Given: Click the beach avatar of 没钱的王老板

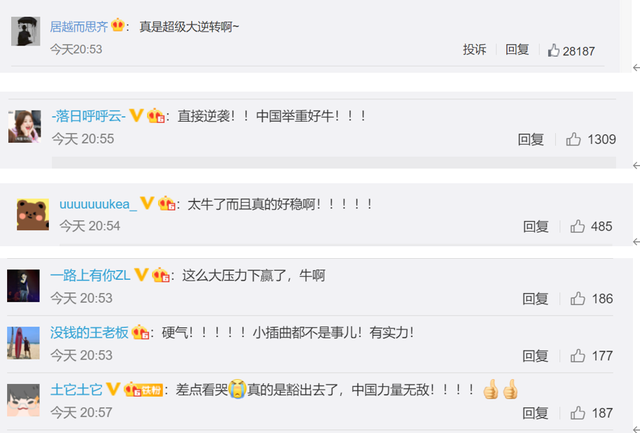Looking at the screenshot, I should pyautogui.click(x=23, y=343).
